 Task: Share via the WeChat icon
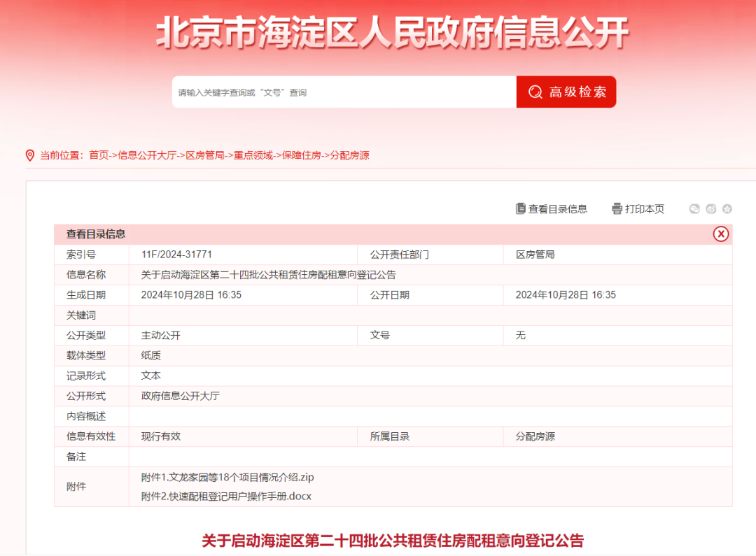point(694,208)
